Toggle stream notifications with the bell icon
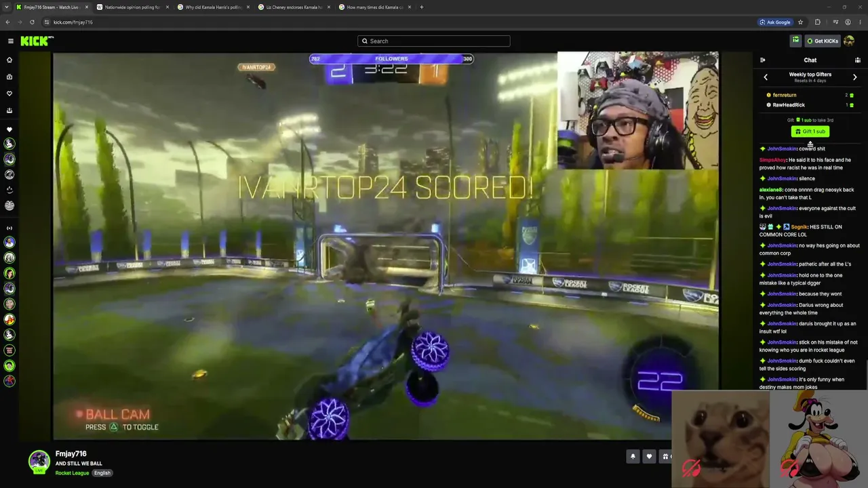 point(633,456)
